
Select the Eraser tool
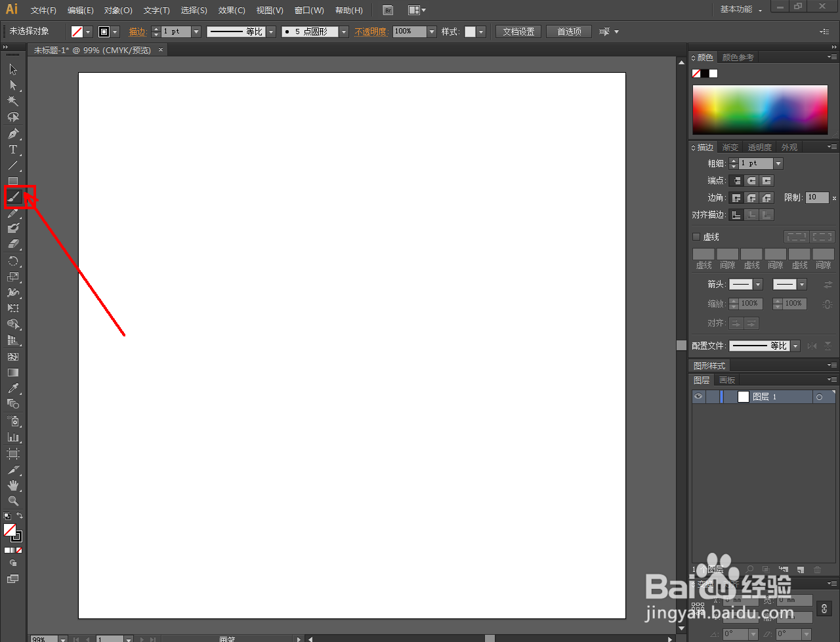[x=13, y=244]
